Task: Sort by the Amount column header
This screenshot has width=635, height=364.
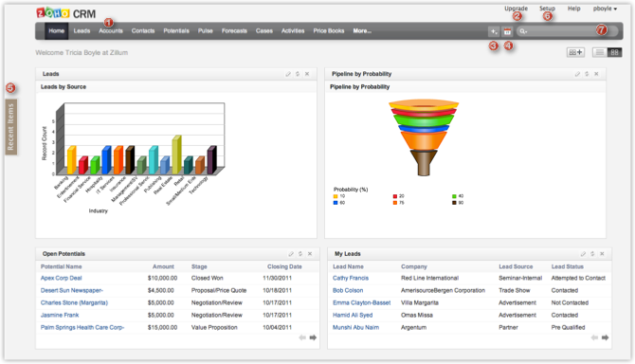Action: coord(163,266)
